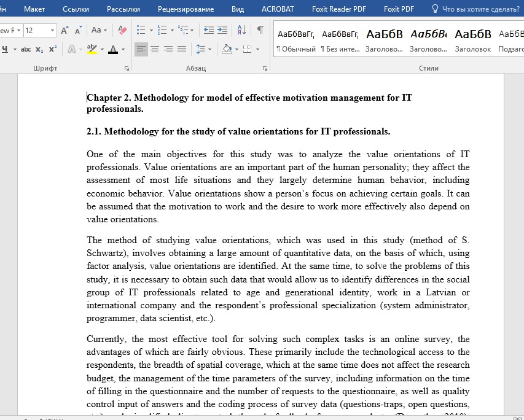The image size is (524, 420).
Task: Increase font size with the grow font icon
Action: (x=65, y=31)
